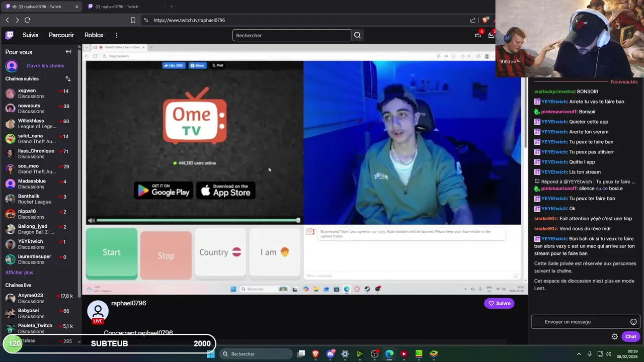Open Roblox in the Twitch navigation

pos(94,35)
